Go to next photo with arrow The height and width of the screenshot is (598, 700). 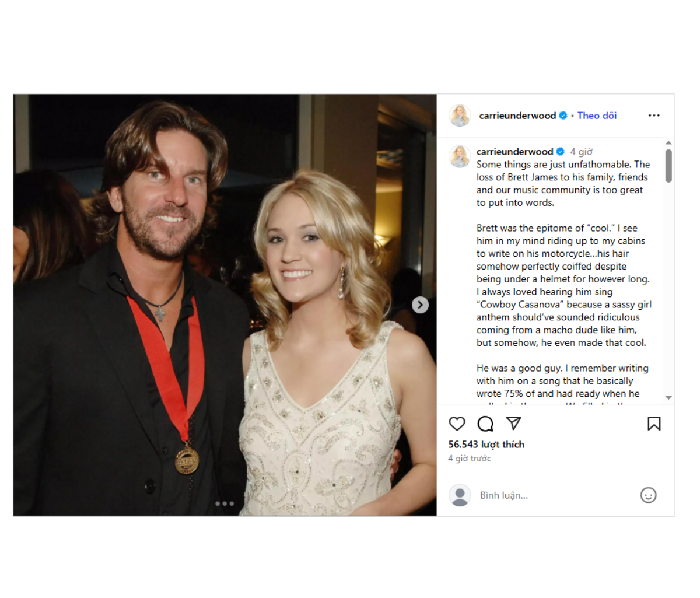coord(420,305)
